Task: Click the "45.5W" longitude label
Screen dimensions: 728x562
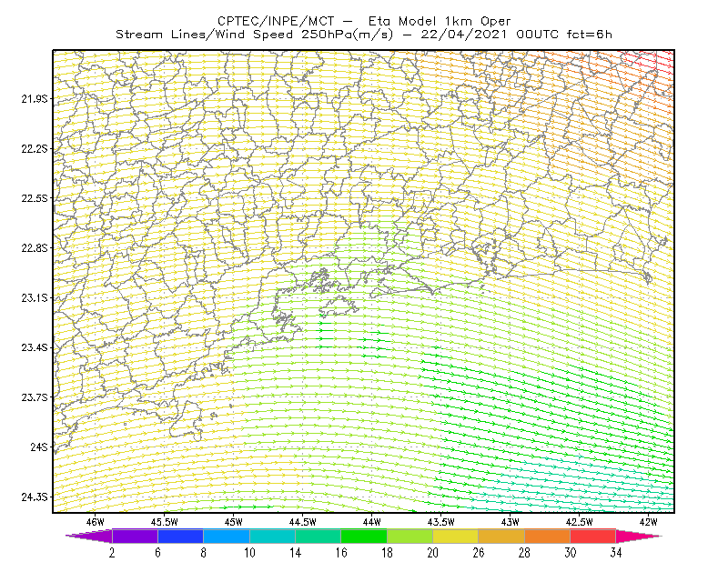Action: [165, 522]
